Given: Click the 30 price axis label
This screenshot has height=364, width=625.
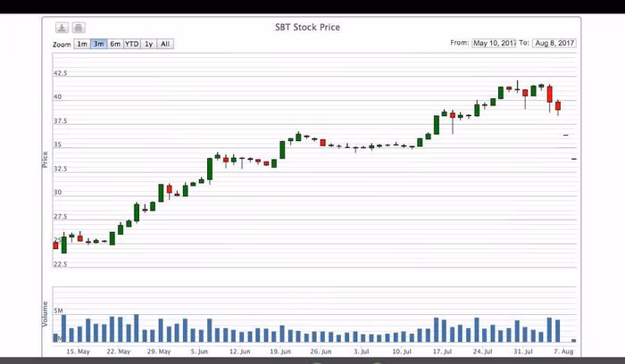Looking at the screenshot, I should tap(58, 193).
